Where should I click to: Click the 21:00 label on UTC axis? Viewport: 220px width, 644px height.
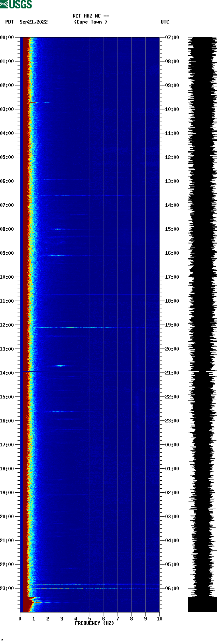pyautogui.click(x=172, y=373)
